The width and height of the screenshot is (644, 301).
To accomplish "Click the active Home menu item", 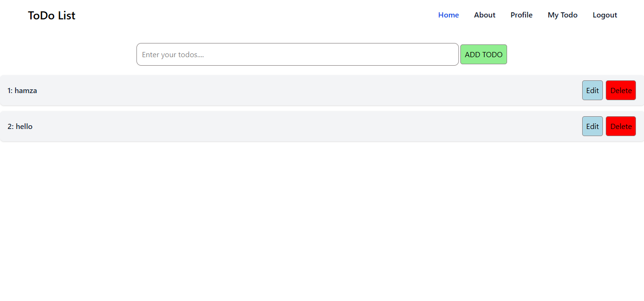I will coord(448,15).
